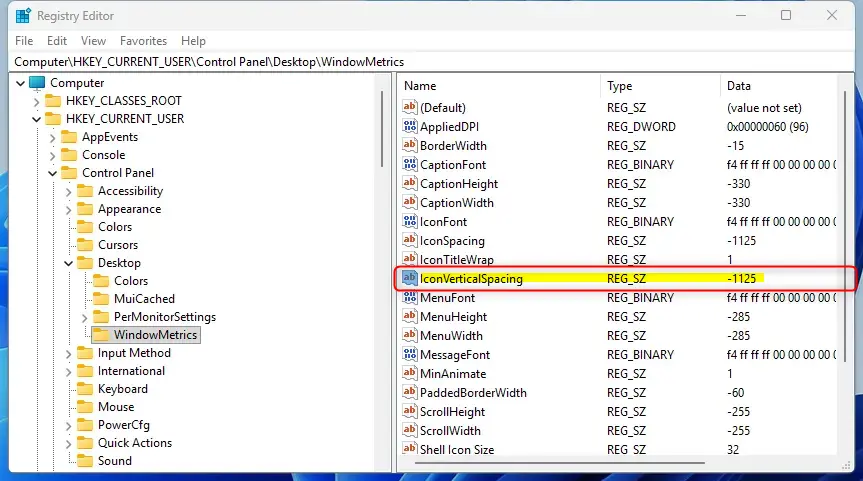Select the MenuWidth value name
This screenshot has width=863, height=481.
(x=451, y=336)
